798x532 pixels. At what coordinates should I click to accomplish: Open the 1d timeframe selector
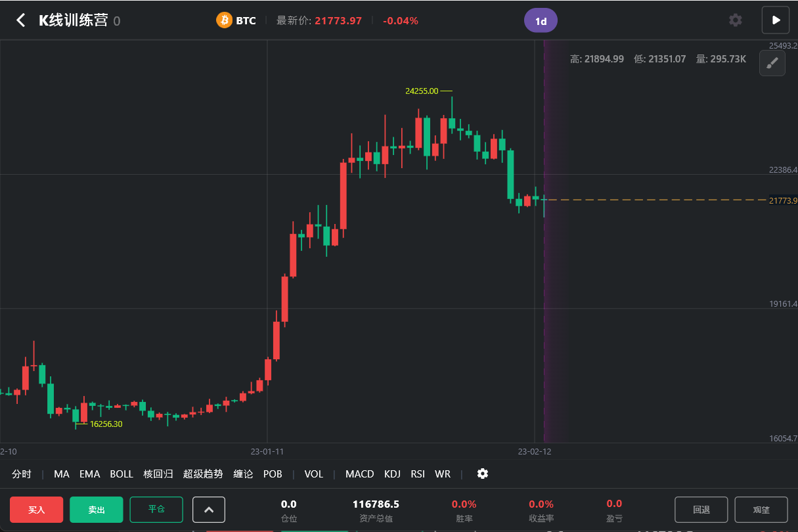point(541,20)
